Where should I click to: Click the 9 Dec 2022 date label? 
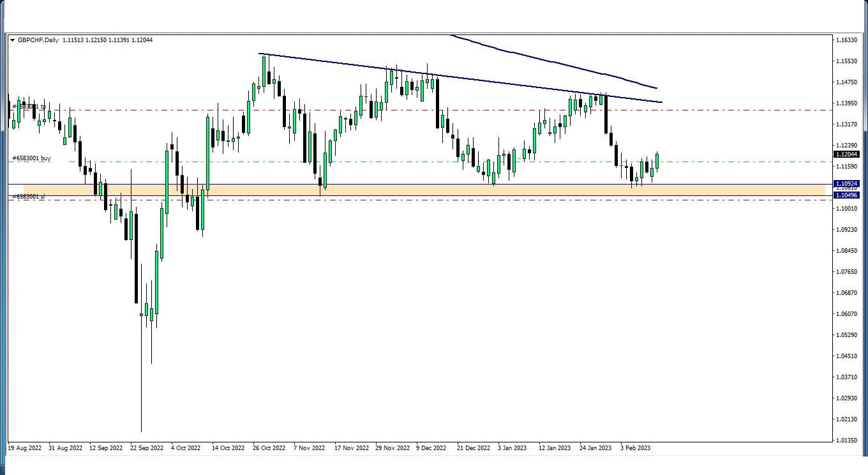tap(431, 448)
